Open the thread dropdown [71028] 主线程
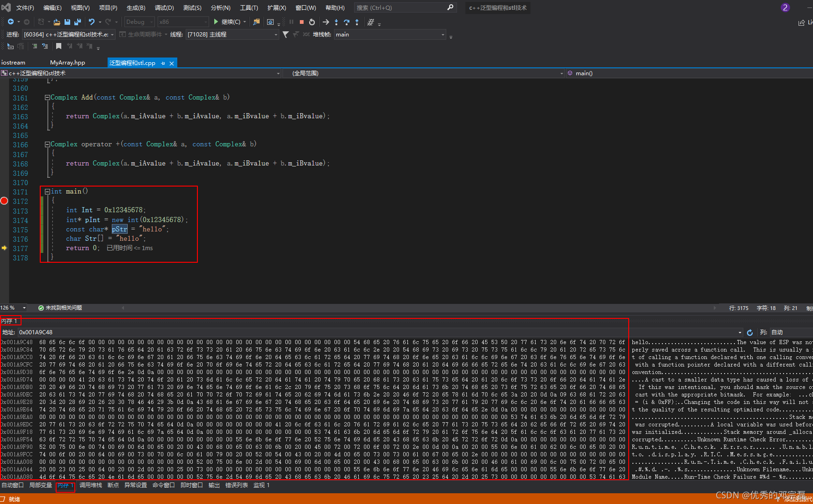 [x=232, y=35]
